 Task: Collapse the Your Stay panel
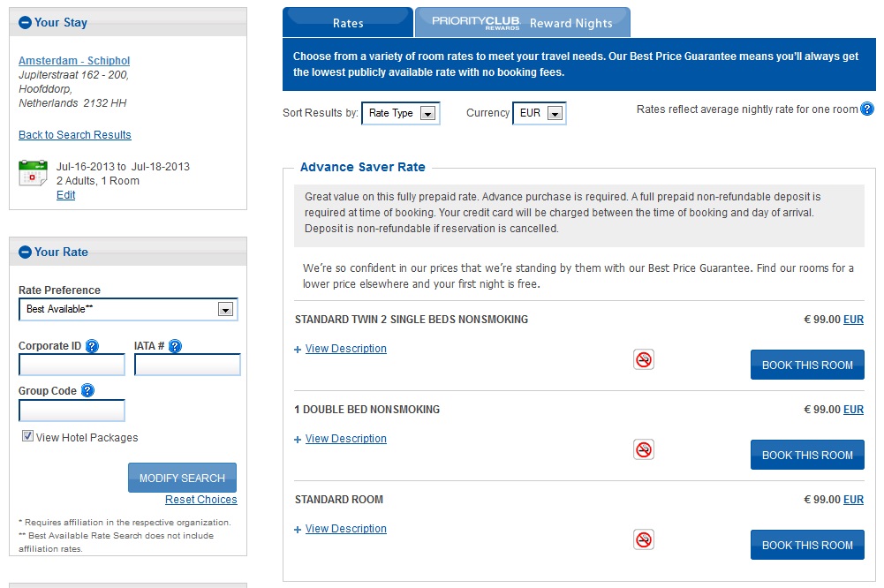[25, 23]
